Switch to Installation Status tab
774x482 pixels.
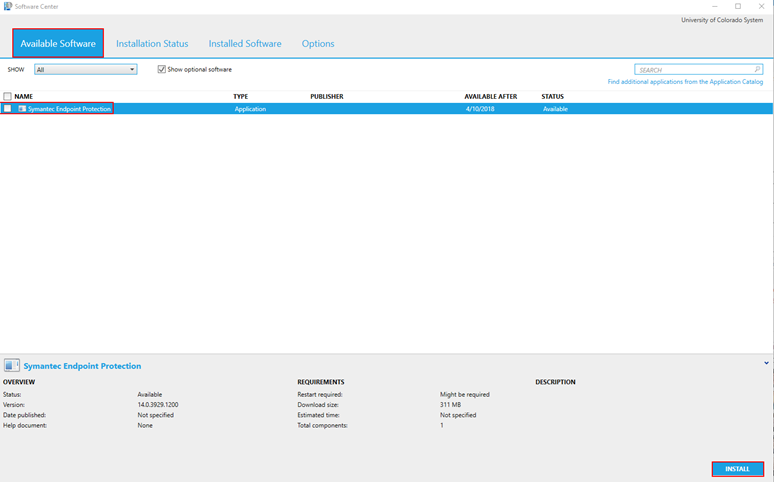click(x=152, y=43)
